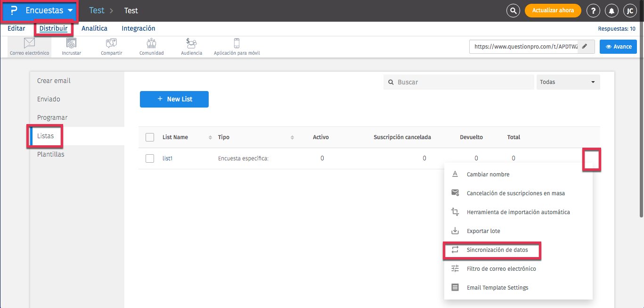Open the notifications bell icon
This screenshot has width=644, height=308.
click(x=611, y=10)
